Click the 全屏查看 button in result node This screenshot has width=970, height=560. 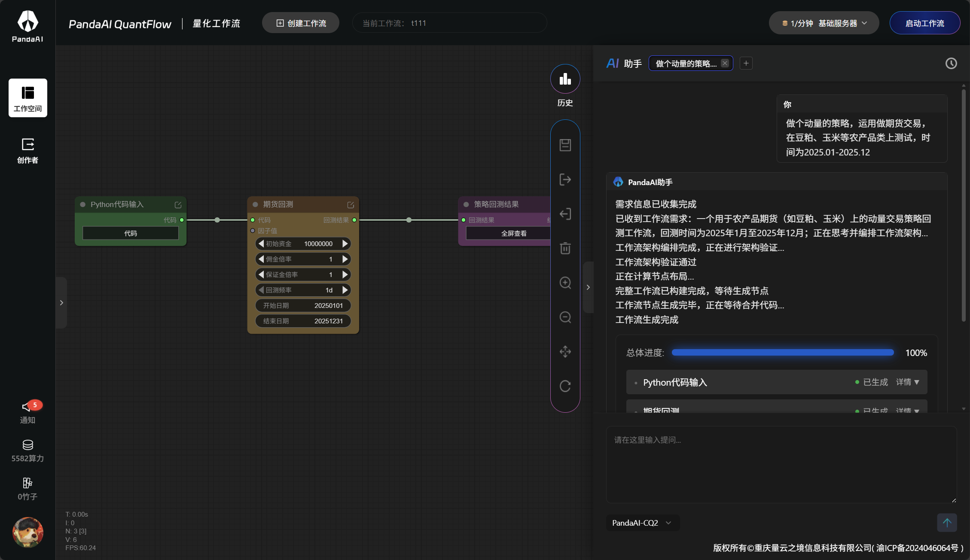[509, 233]
